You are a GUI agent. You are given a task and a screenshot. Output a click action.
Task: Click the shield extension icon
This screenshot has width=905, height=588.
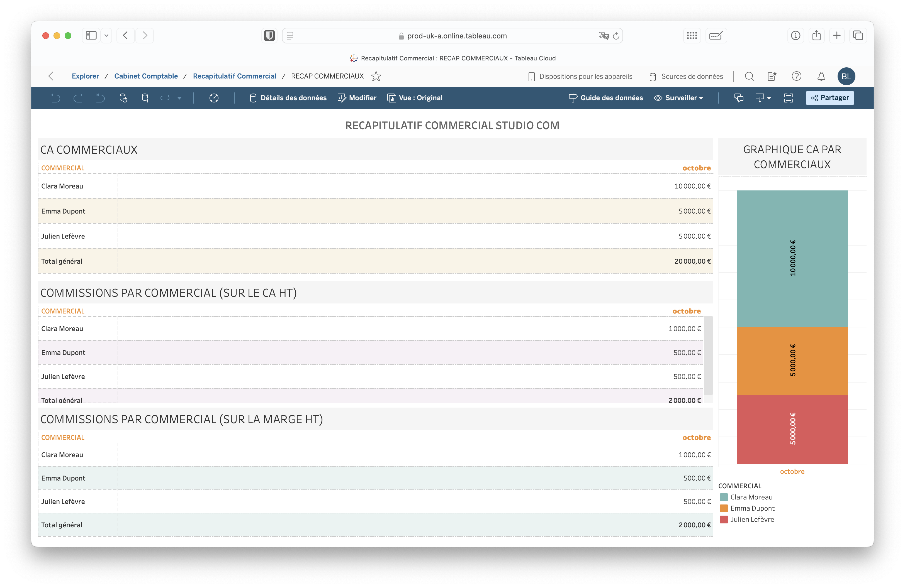269,36
